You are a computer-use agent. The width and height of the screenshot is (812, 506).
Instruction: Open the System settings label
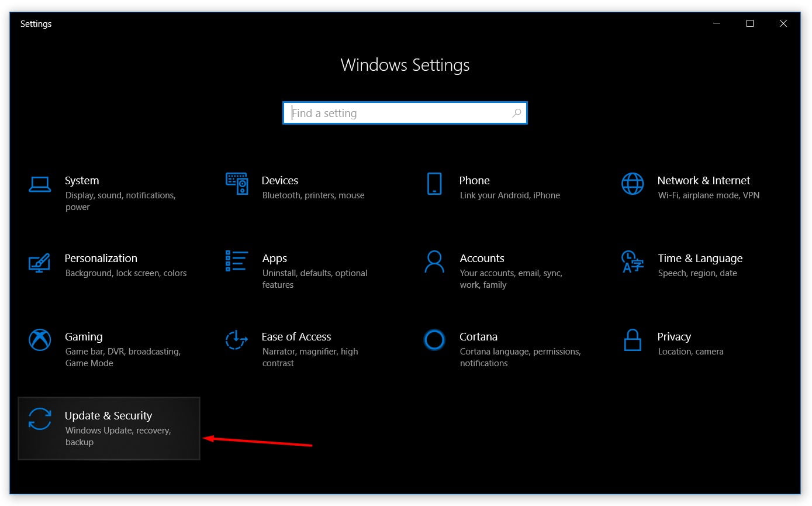[82, 180]
